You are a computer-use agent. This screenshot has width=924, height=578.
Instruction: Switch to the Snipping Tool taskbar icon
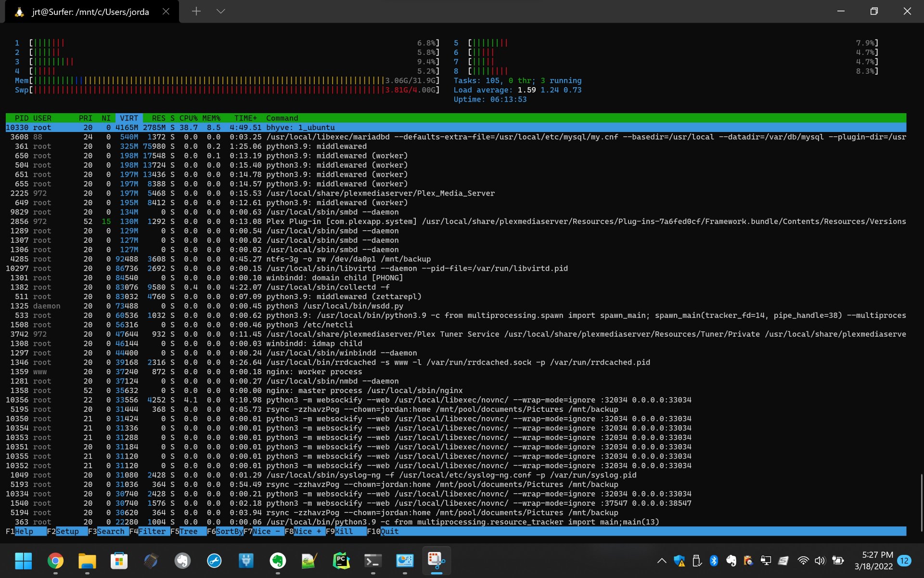coord(436,561)
